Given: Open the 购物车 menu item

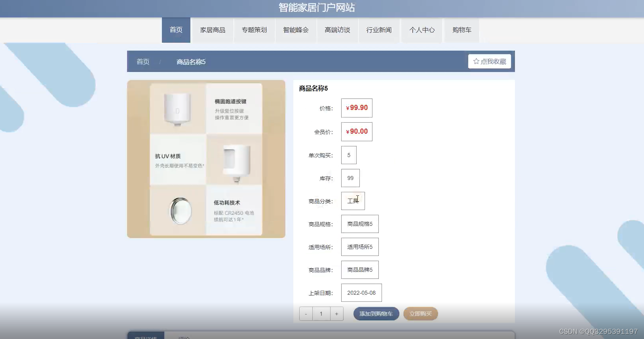Looking at the screenshot, I should point(462,30).
